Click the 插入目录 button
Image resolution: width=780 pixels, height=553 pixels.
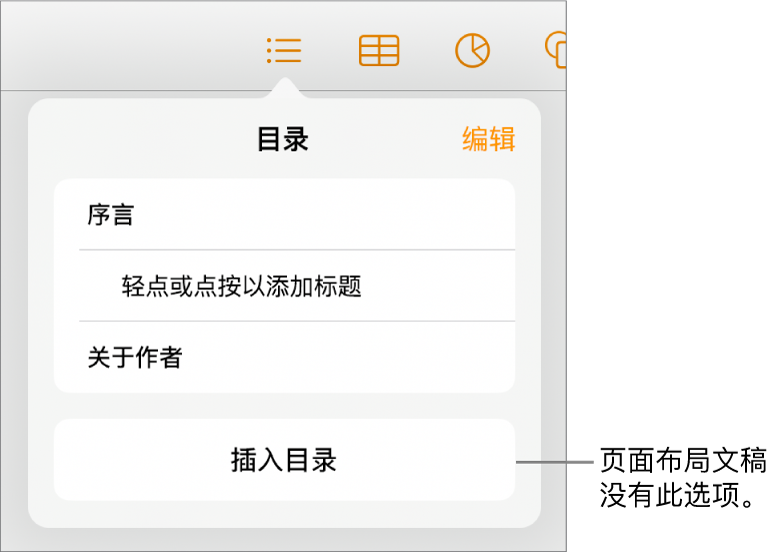(285, 460)
